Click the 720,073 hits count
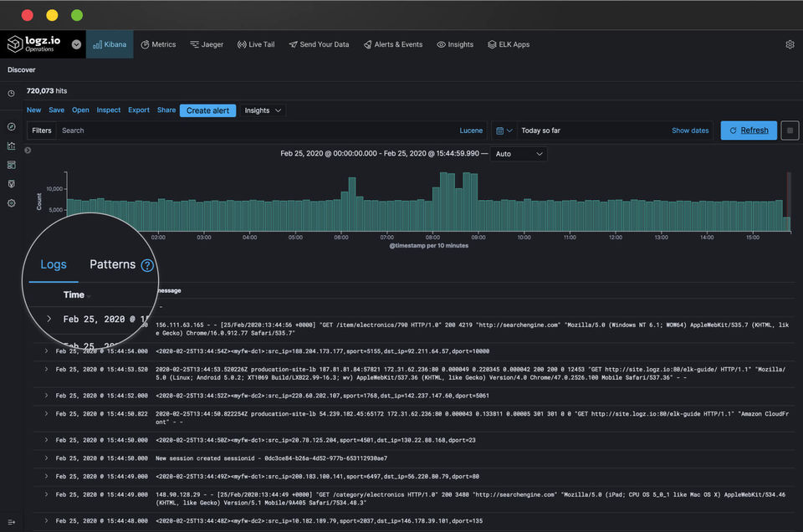Image resolution: width=803 pixels, height=532 pixels. [47, 91]
